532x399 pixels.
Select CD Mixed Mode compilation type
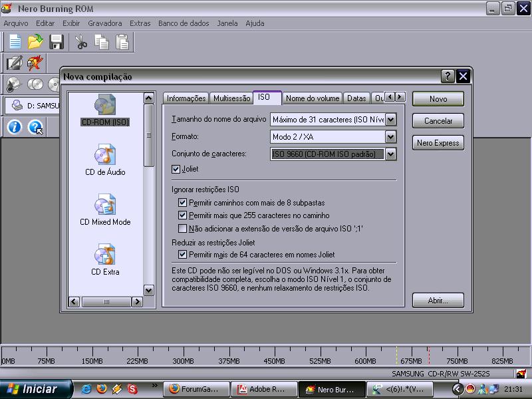105,209
